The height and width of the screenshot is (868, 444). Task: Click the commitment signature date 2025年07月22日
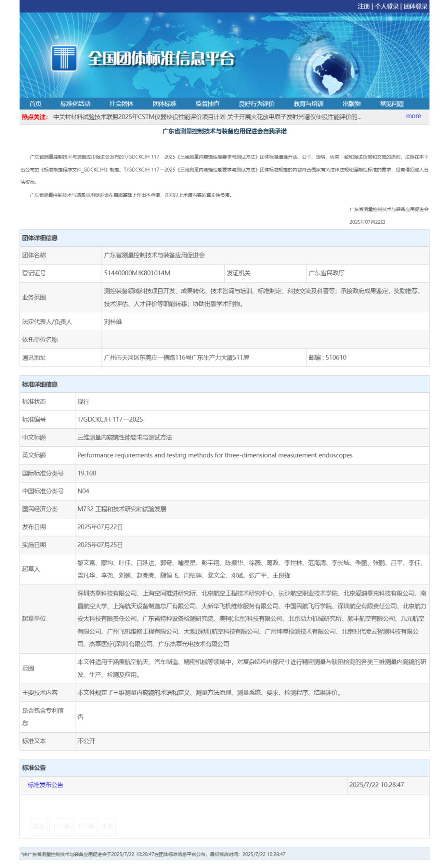[367, 222]
